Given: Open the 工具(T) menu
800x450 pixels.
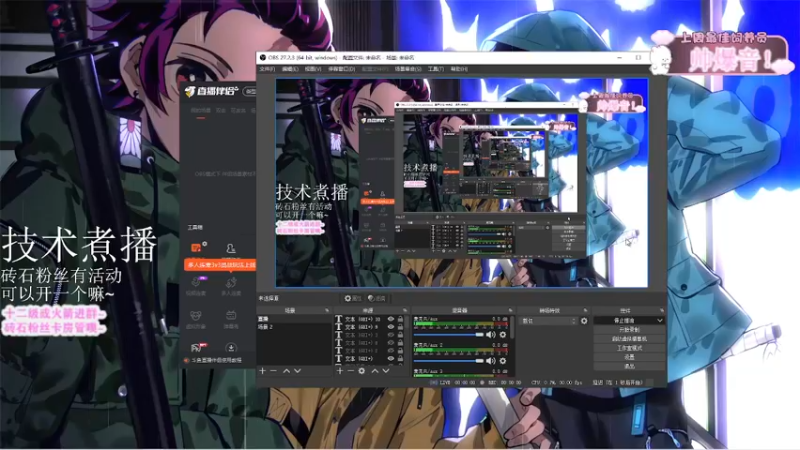Looking at the screenshot, I should pos(436,69).
